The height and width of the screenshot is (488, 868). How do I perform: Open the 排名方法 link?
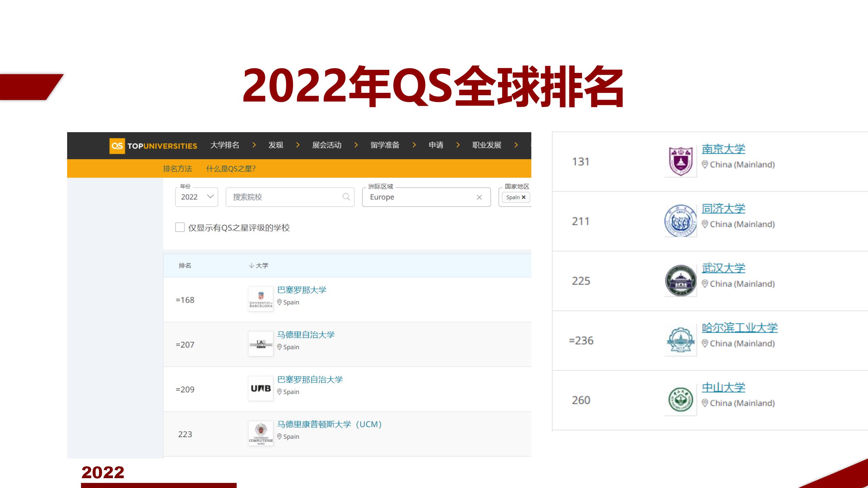177,168
